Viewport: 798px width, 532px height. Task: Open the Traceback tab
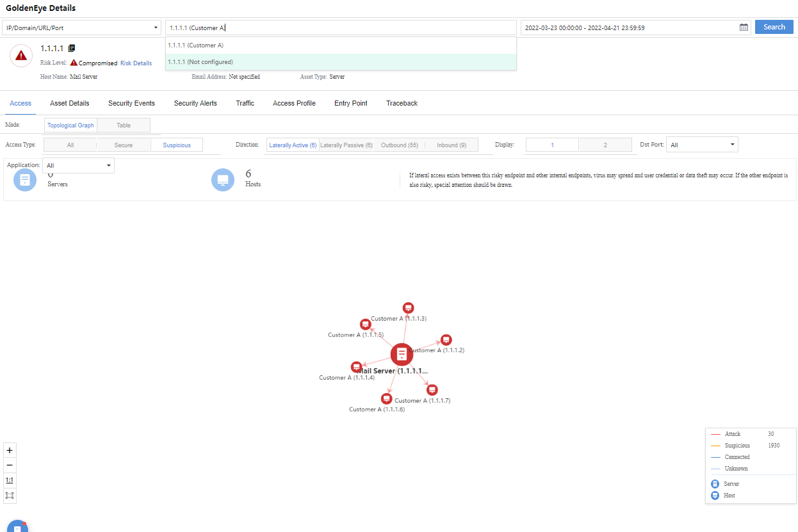[x=402, y=103]
